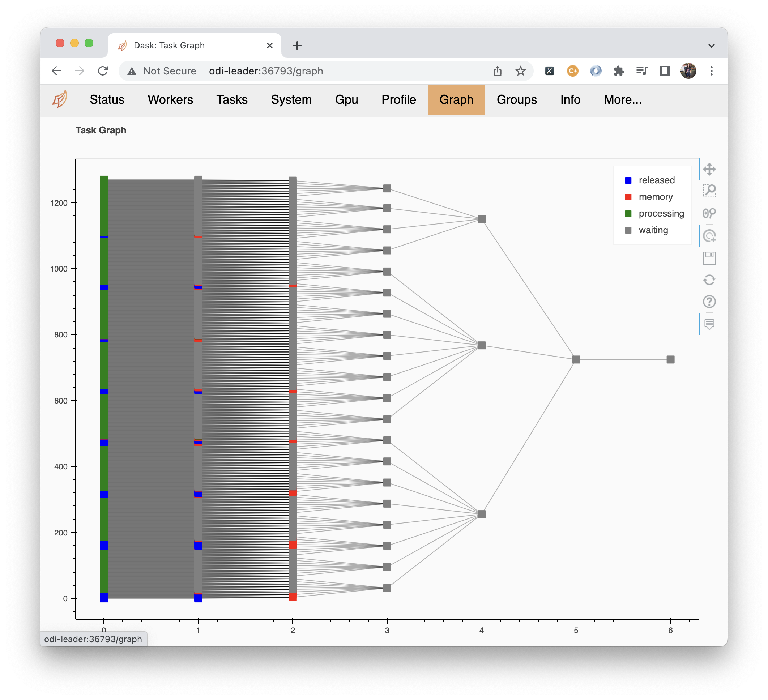Activate the Box Zoom tool
Viewport: 768px width, 700px height.
(709, 191)
